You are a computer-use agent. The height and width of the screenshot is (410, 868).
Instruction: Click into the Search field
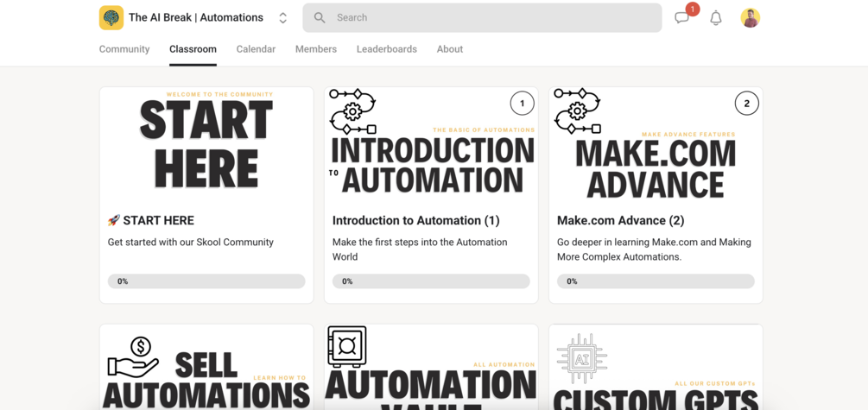(x=482, y=18)
